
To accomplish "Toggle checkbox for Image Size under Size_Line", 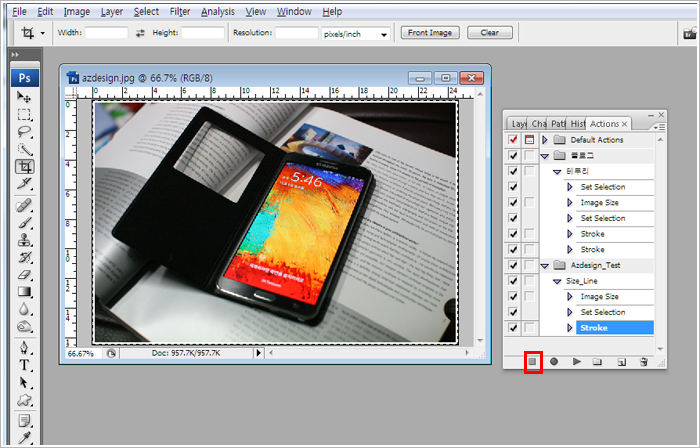I will [513, 296].
